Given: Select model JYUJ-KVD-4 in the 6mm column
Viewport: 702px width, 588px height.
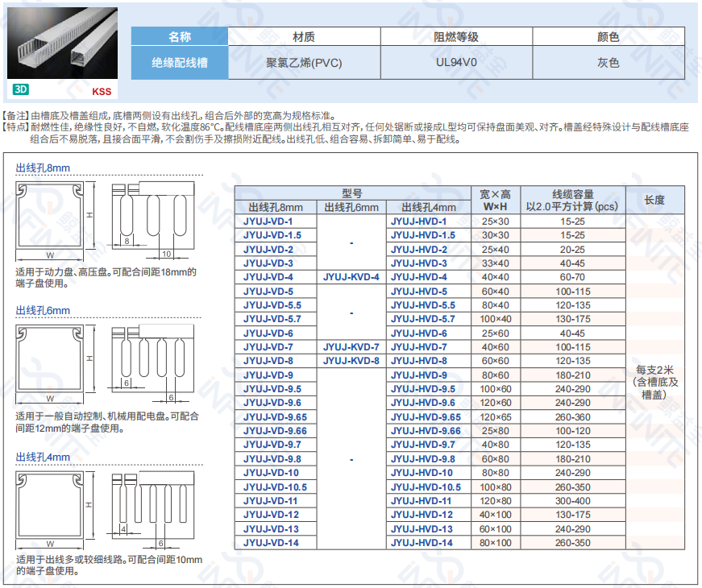Looking at the screenshot, I should (x=351, y=277).
